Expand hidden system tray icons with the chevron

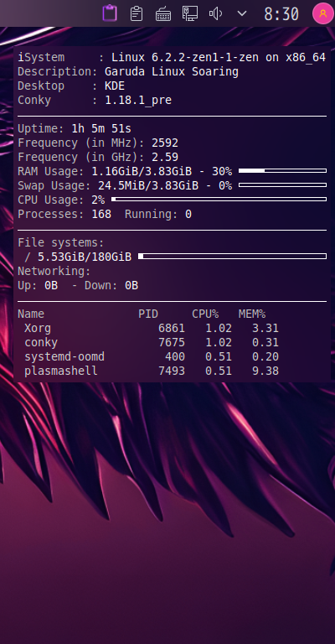pyautogui.click(x=242, y=13)
